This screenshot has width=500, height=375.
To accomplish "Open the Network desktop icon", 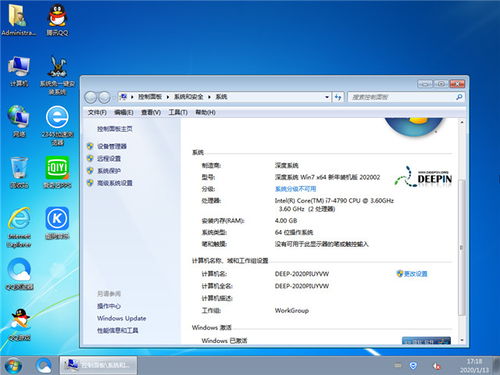I will pos(19,122).
